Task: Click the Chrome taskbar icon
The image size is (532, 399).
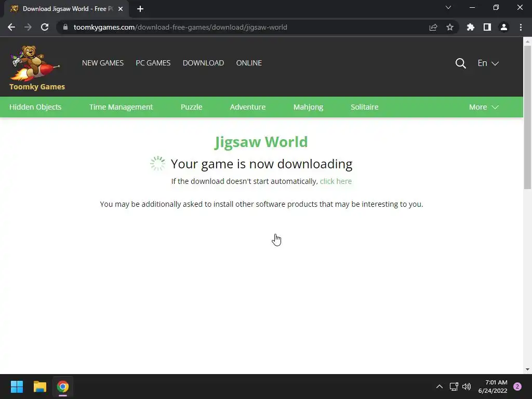Action: (63, 387)
